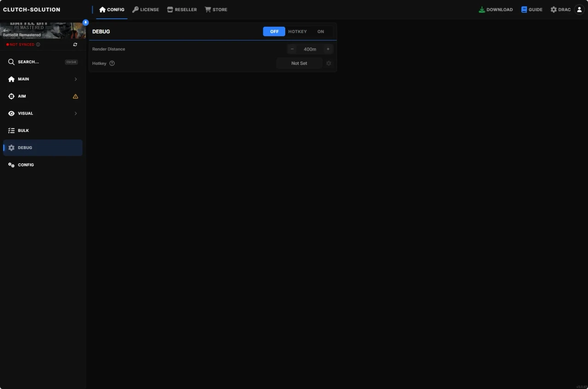This screenshot has height=389, width=588.
Task: Set DEBUG mode to OFF
Action: [x=274, y=31]
